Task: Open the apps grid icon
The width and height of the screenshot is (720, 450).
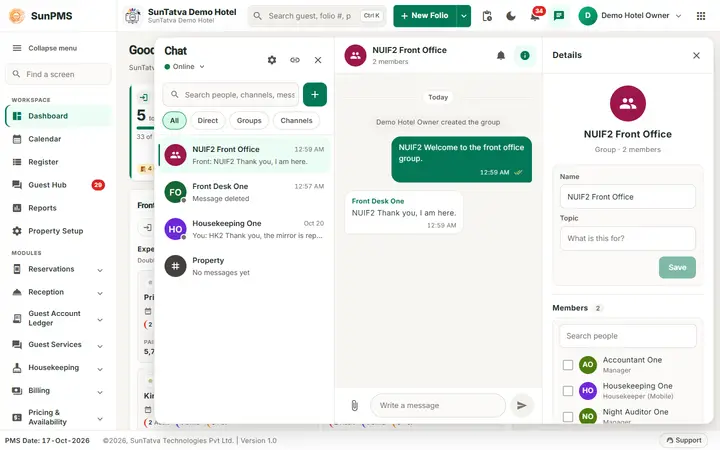Action: (x=701, y=16)
